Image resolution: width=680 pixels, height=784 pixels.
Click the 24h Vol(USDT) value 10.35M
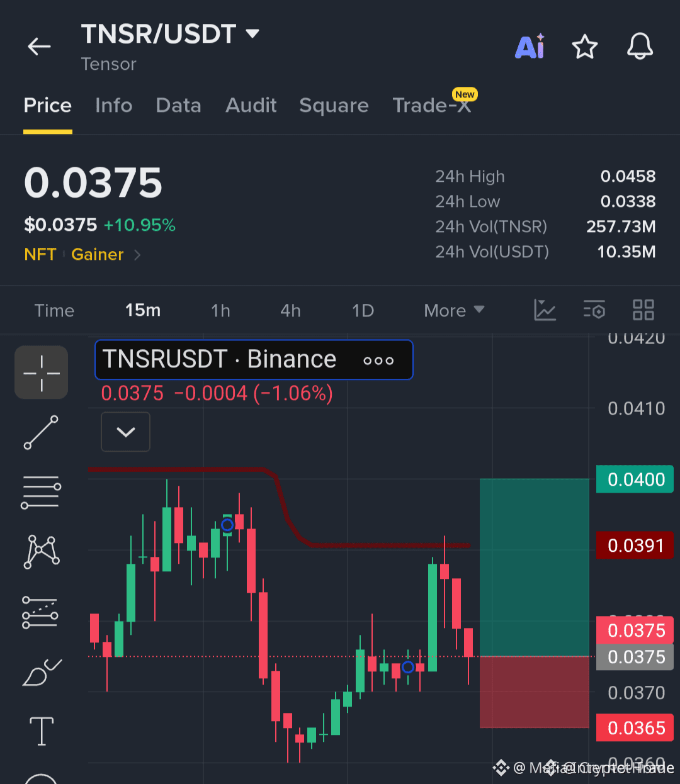coord(626,252)
